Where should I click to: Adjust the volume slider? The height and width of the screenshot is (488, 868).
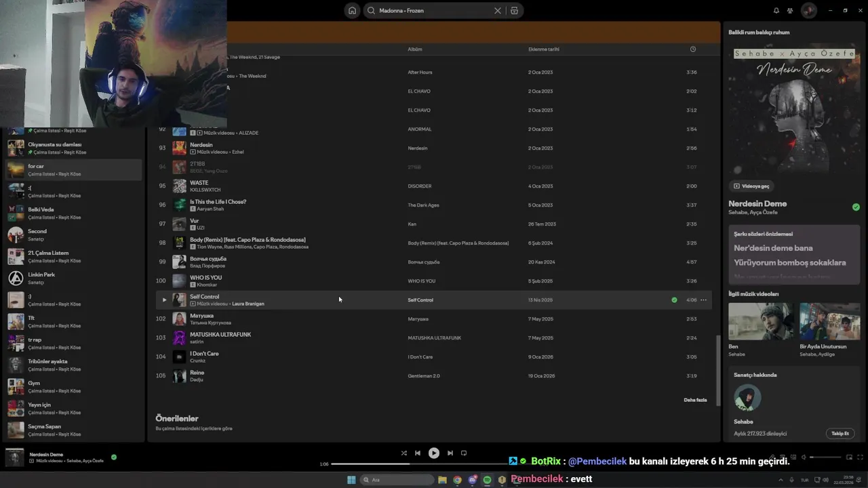click(825, 457)
